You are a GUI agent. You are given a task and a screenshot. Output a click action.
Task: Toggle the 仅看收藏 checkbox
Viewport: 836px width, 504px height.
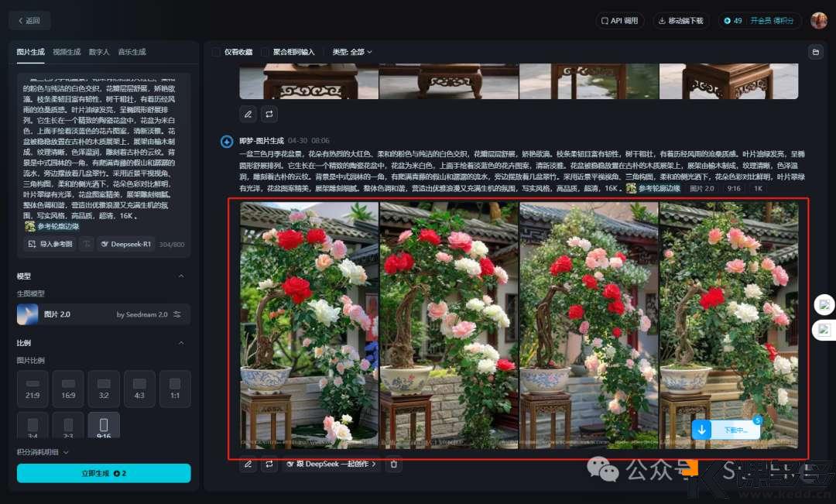tap(217, 52)
